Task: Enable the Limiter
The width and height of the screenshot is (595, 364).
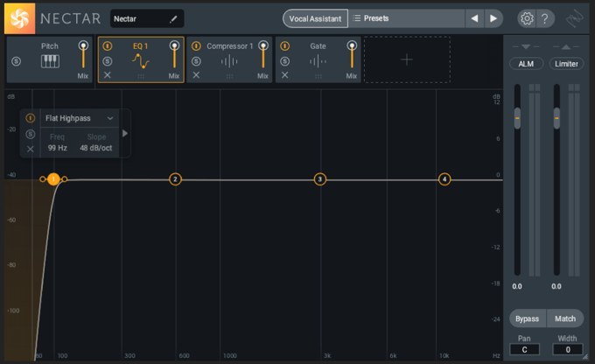Action: 566,64
